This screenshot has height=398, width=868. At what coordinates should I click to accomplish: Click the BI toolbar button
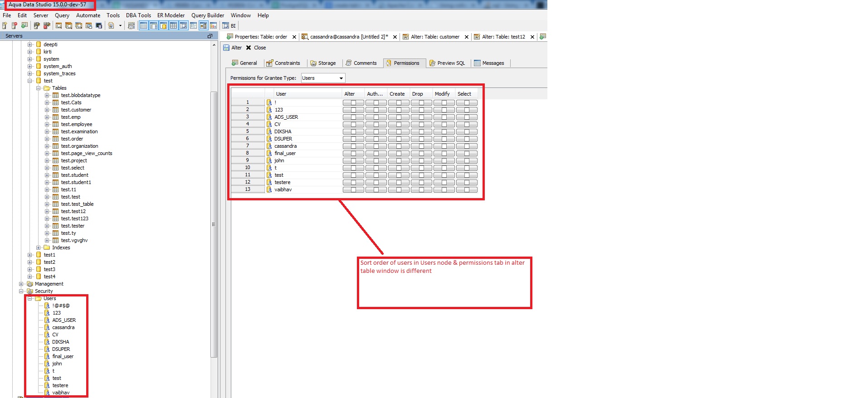coord(229,26)
